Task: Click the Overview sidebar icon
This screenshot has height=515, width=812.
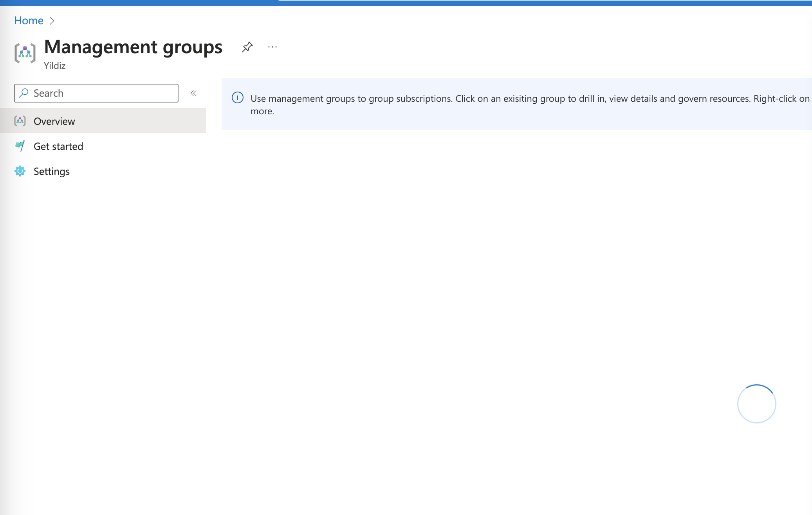Action: (20, 121)
